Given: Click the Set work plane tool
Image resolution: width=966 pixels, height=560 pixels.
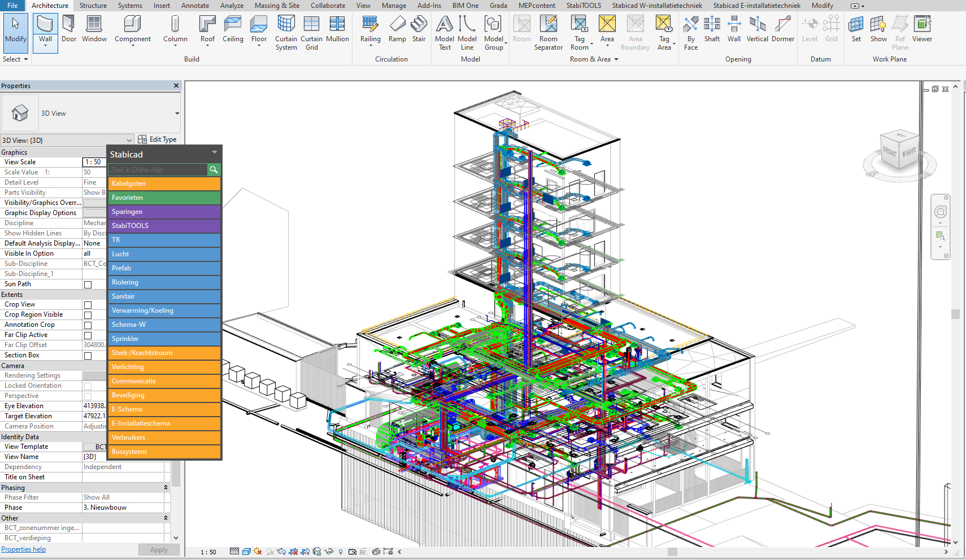Looking at the screenshot, I should coord(856,29).
